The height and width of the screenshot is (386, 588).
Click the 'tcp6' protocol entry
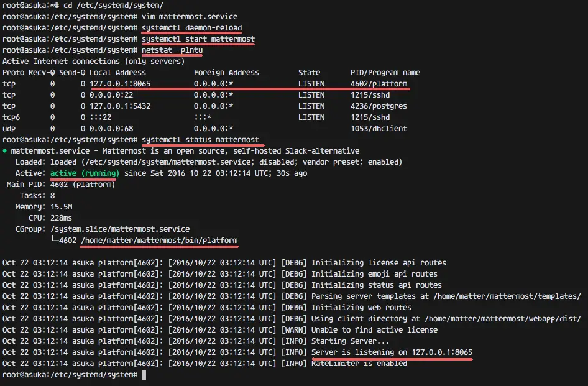(11, 117)
